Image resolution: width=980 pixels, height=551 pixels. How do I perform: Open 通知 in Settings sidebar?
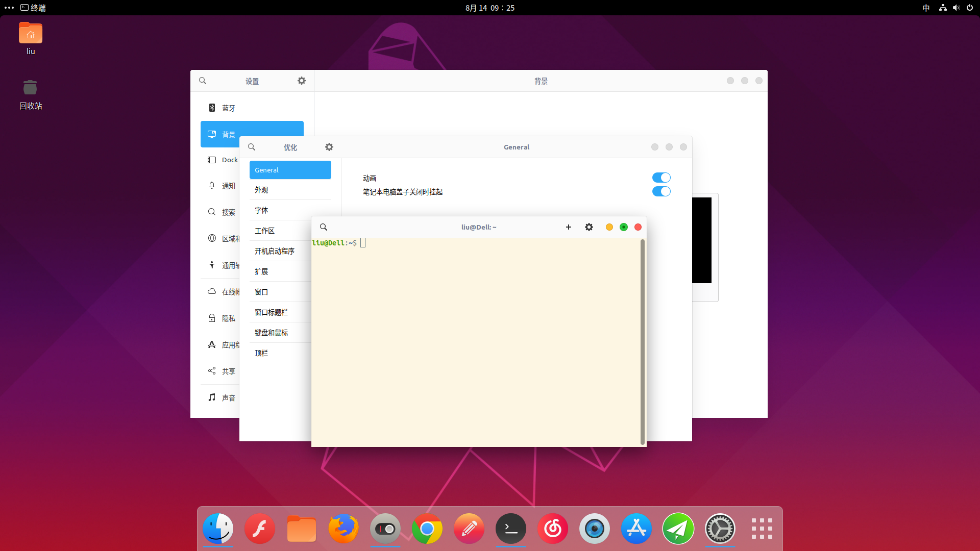[x=220, y=186]
